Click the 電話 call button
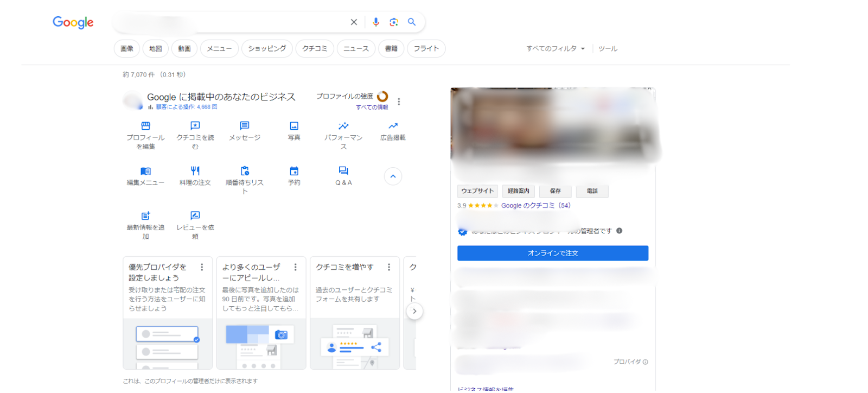Screen dimensions: 868x393 click(592, 191)
